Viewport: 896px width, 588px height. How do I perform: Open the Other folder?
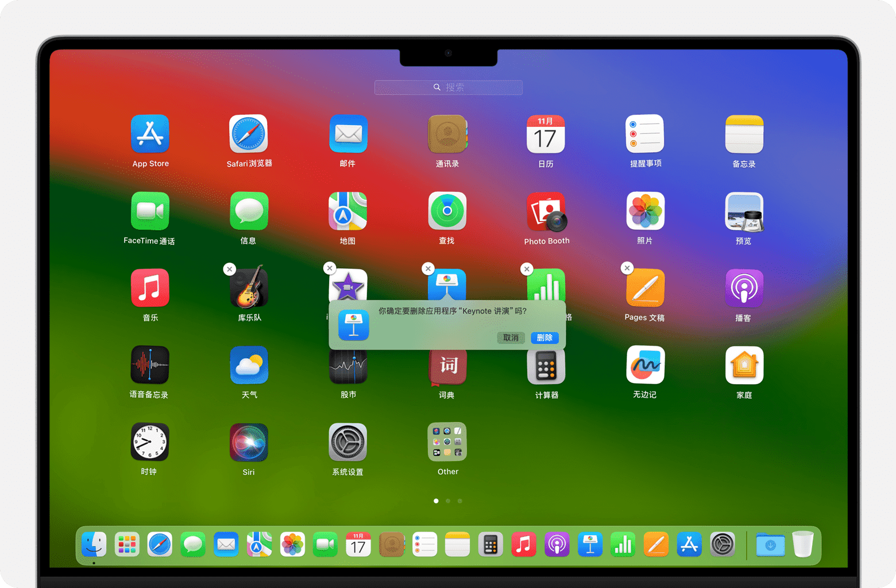(x=447, y=442)
